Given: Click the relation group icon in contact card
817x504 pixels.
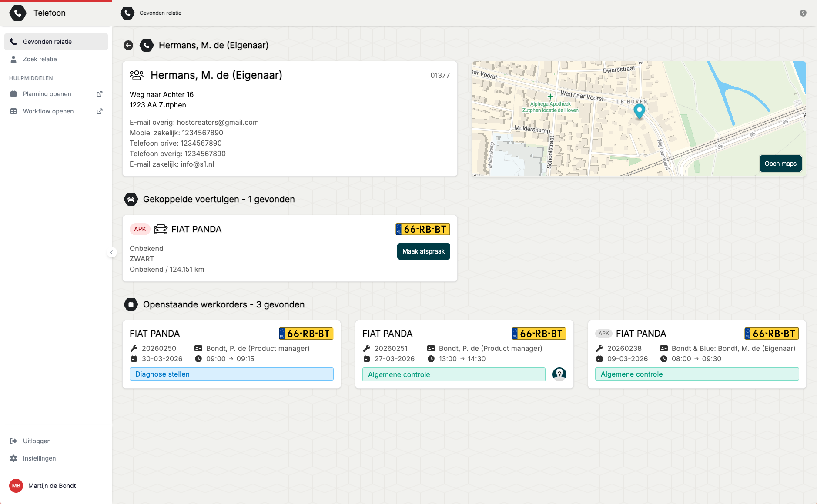Looking at the screenshot, I should pyautogui.click(x=137, y=75).
